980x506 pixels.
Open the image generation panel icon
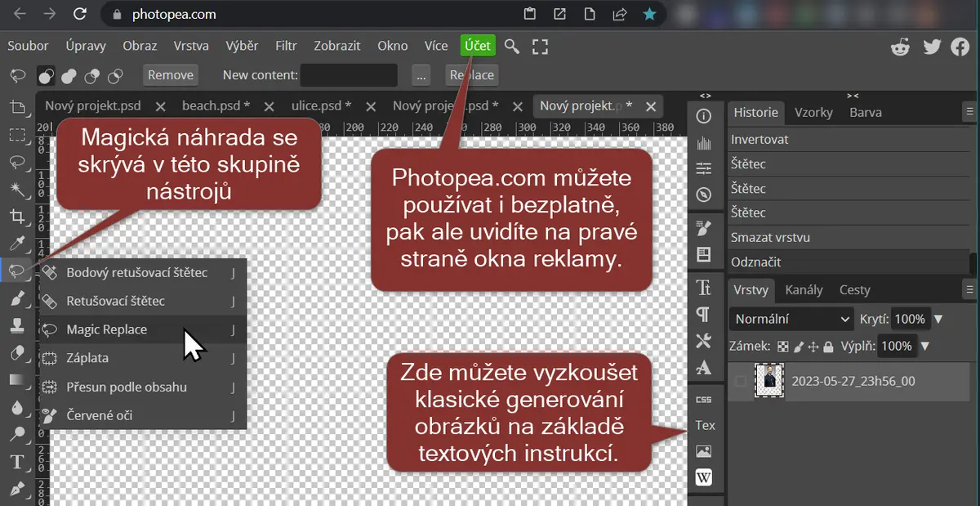click(x=704, y=451)
